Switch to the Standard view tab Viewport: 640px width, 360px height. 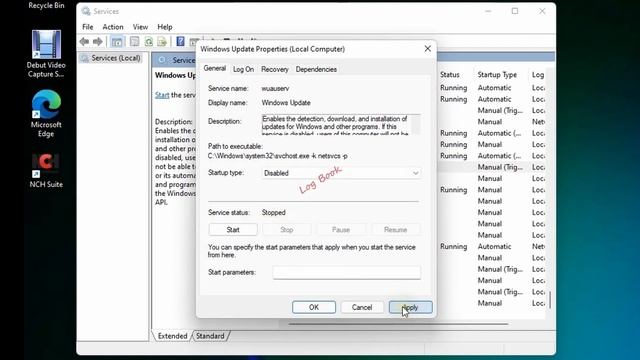pyautogui.click(x=210, y=336)
